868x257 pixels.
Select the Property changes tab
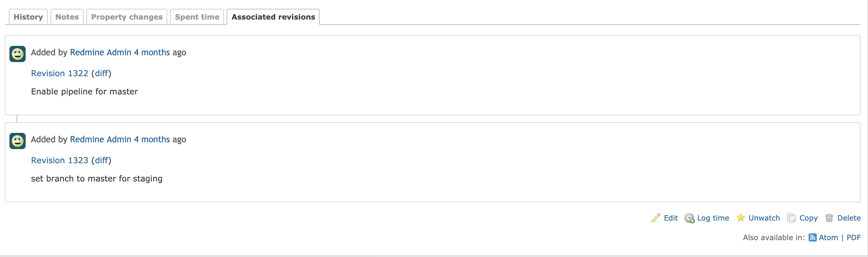pyautogui.click(x=127, y=17)
